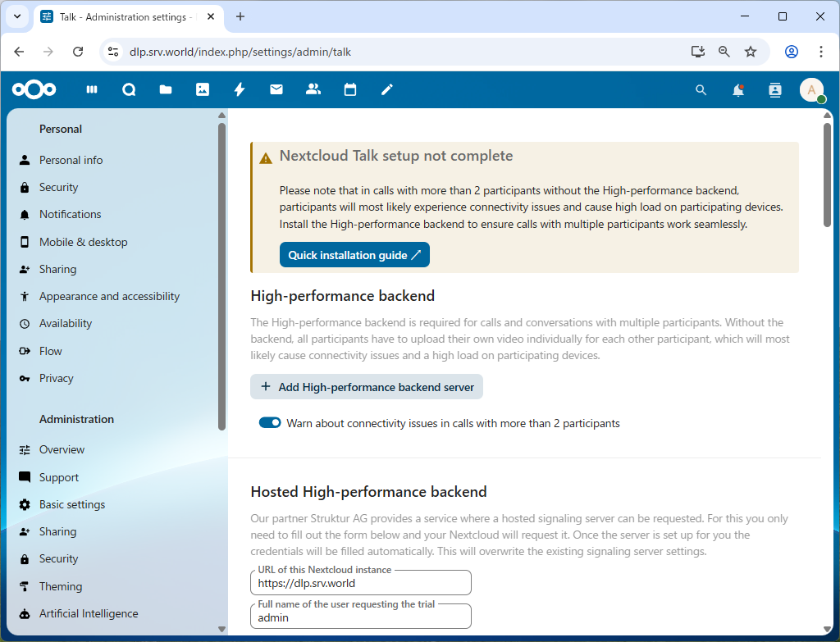Open the Activity lightning icon
This screenshot has height=642, width=840.
click(x=240, y=90)
